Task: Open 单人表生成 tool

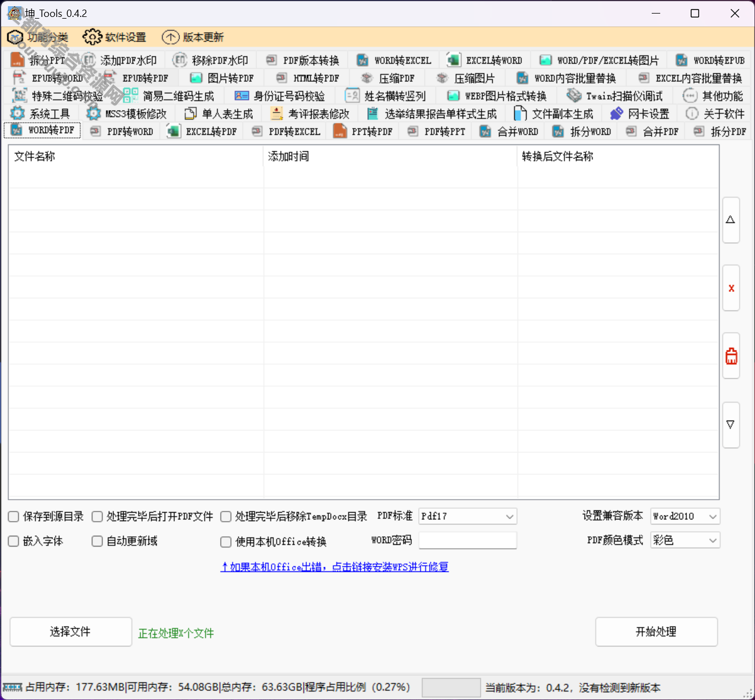Action: click(219, 114)
